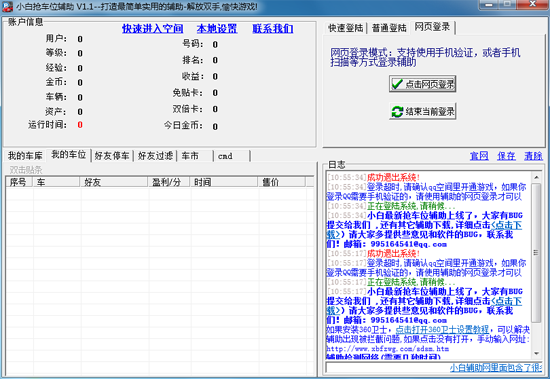Click the 盈利/分 column header

(169, 182)
